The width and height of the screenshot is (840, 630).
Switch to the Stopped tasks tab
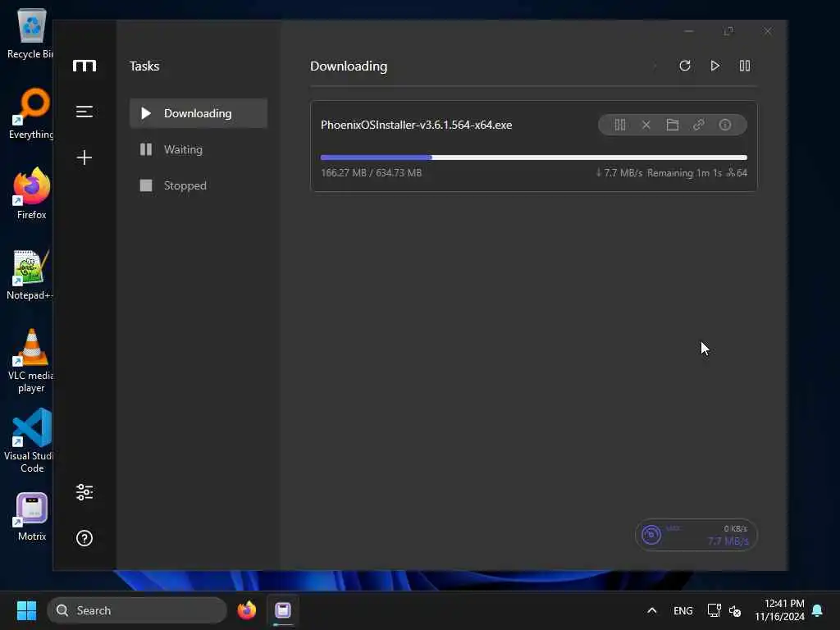point(199,185)
